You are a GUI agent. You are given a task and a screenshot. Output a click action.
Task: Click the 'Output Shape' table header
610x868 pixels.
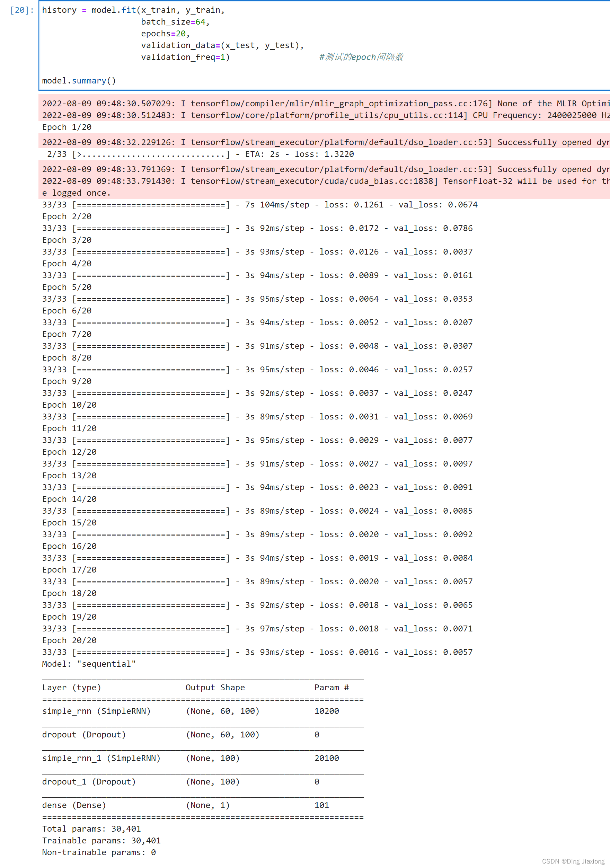point(215,688)
